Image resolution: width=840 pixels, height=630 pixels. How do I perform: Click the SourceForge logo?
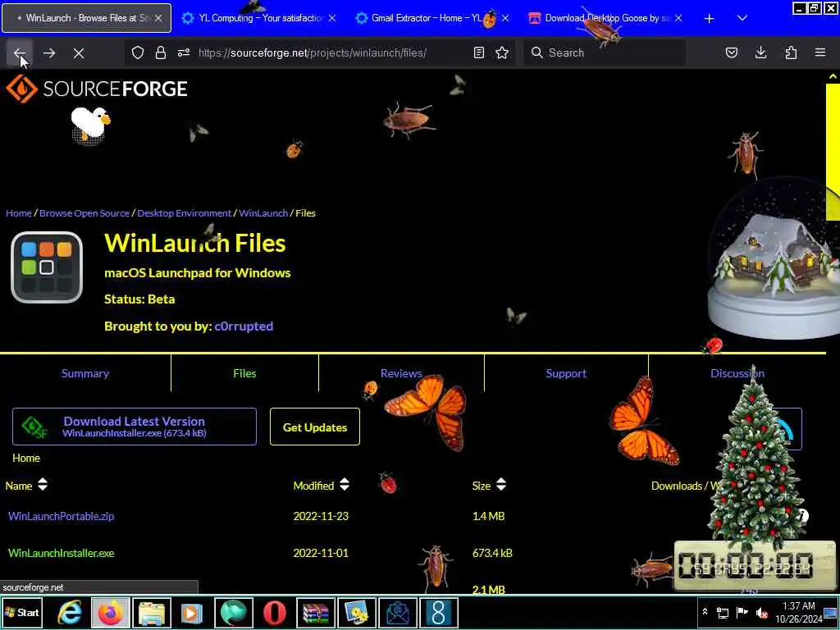(x=97, y=89)
